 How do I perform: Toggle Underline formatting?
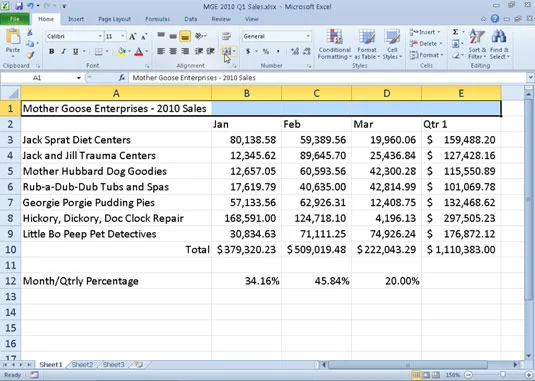75,52
